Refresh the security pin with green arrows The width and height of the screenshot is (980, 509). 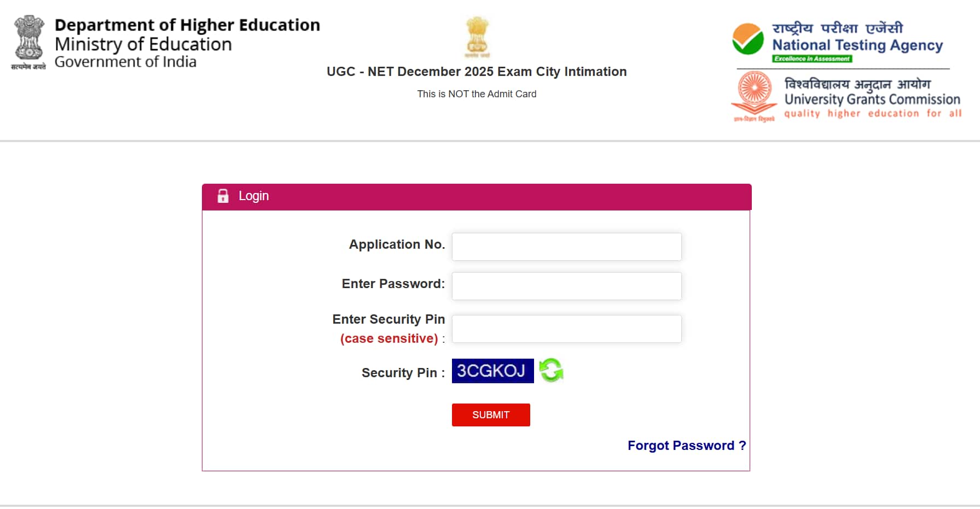550,370
